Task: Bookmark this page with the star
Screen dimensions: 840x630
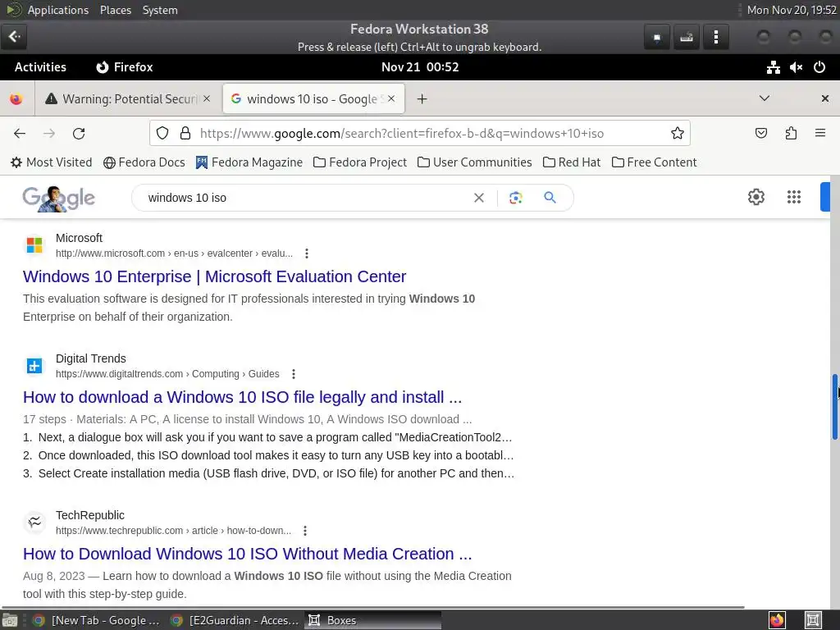Action: click(x=677, y=133)
